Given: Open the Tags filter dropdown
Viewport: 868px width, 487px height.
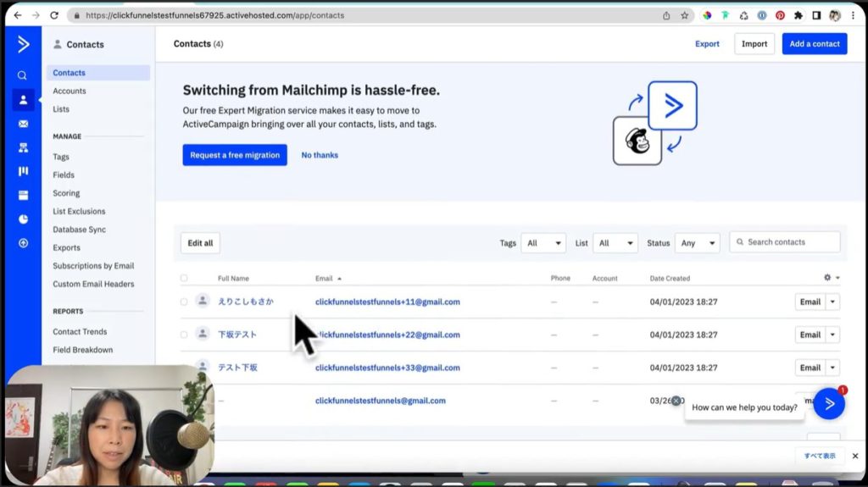Looking at the screenshot, I should [x=542, y=243].
